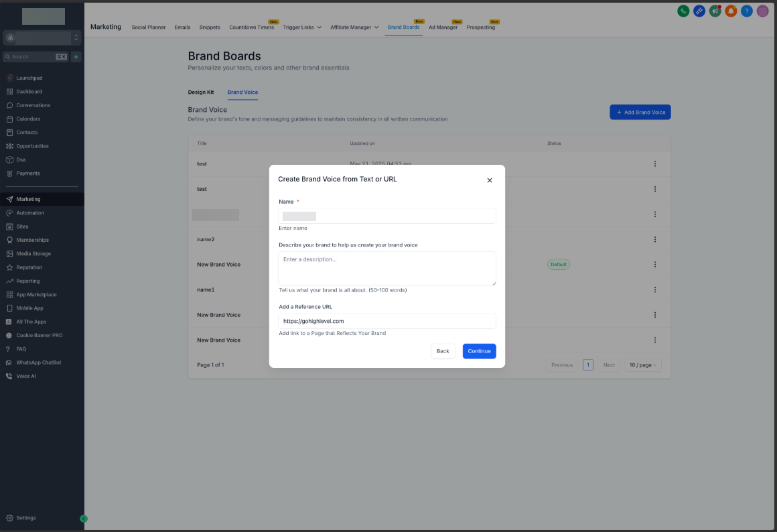Open row menu for first test entry
777x532 pixels.
tap(654, 163)
